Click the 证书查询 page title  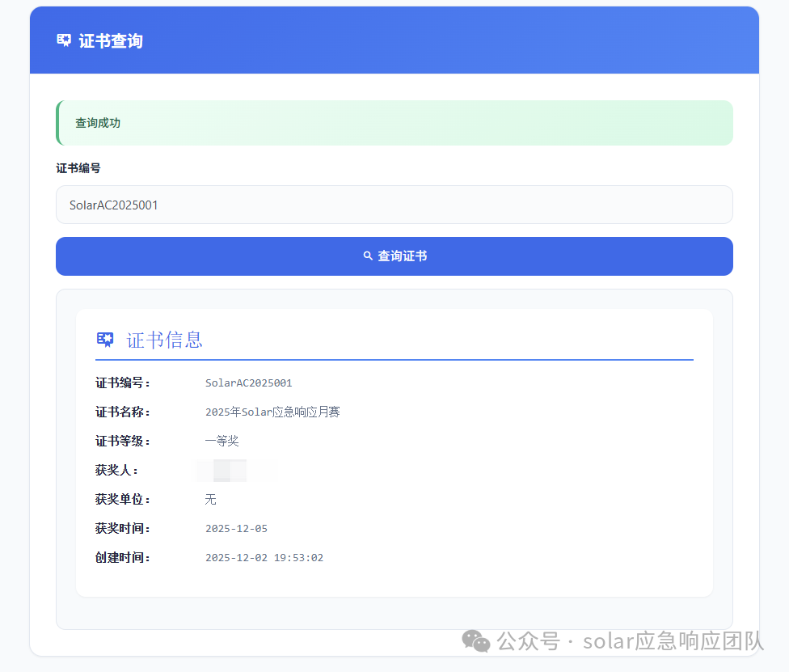[111, 40]
